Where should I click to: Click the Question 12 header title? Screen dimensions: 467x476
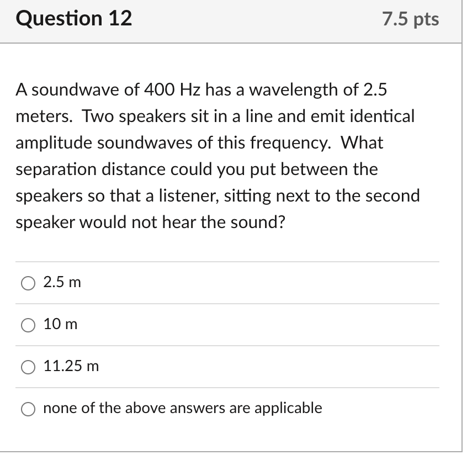coord(75,18)
